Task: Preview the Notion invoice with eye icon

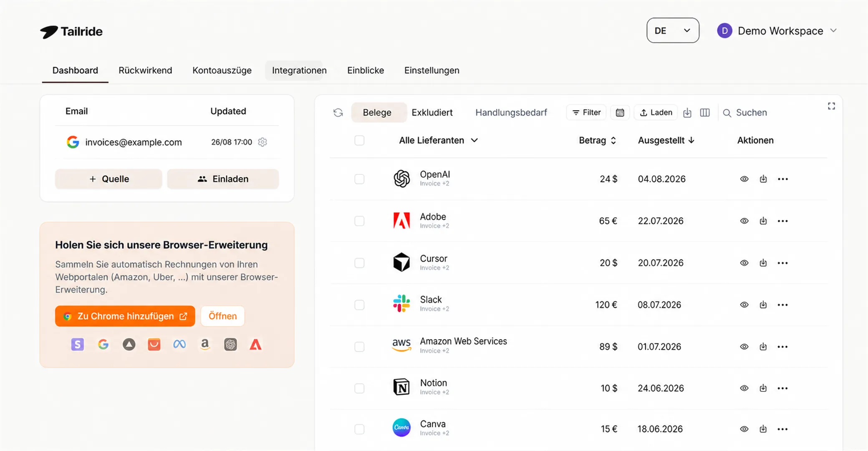Action: tap(744, 388)
